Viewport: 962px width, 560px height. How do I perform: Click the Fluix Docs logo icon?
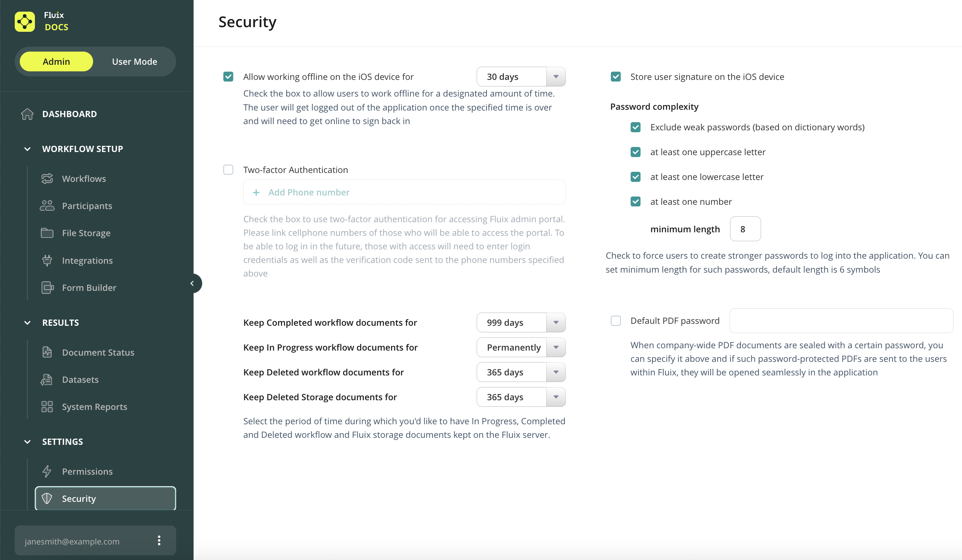point(25,22)
